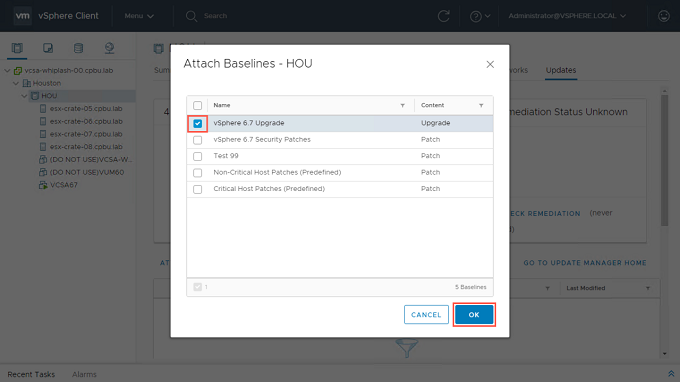Click the smiley feedback icon
This screenshot has width=680, height=382.
(664, 16)
